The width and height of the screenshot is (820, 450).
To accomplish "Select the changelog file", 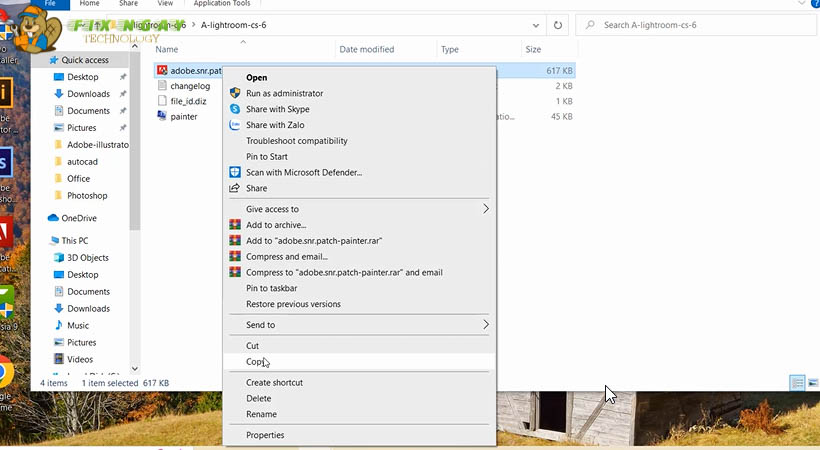I will tap(190, 86).
